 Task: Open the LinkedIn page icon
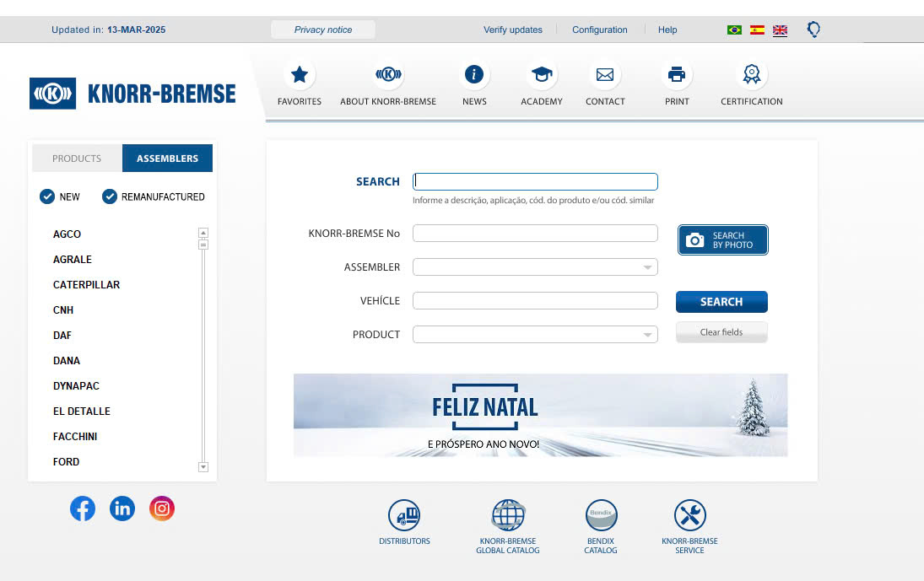point(122,508)
